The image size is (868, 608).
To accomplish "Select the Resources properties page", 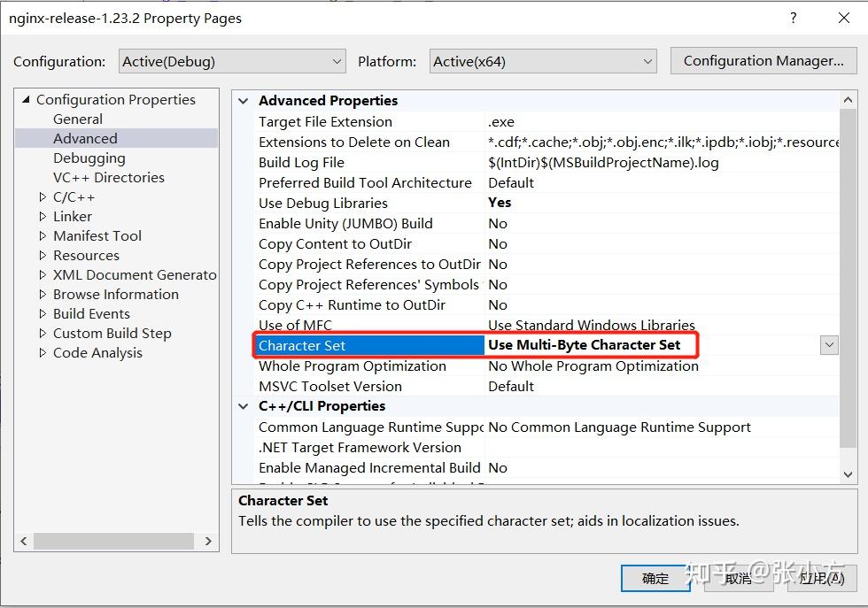I will pyautogui.click(x=86, y=255).
